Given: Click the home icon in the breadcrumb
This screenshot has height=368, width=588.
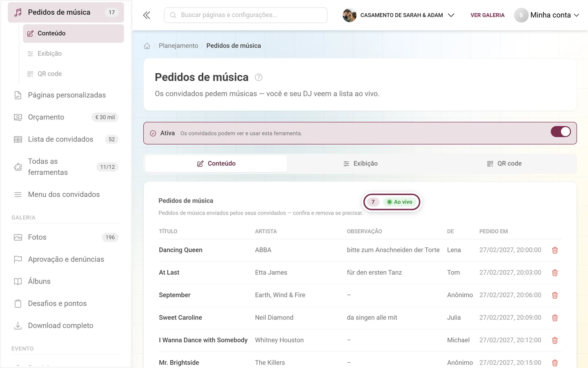Looking at the screenshot, I should (147, 46).
